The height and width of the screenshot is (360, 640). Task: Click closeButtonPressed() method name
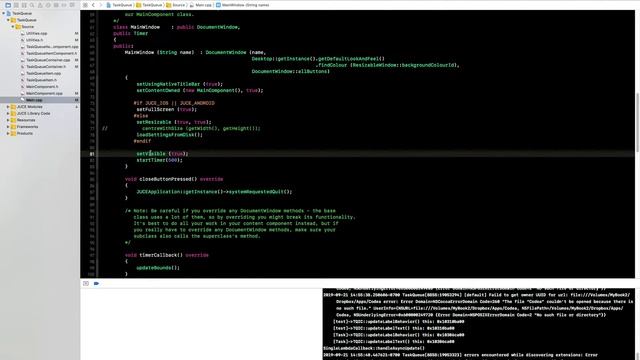coord(168,179)
